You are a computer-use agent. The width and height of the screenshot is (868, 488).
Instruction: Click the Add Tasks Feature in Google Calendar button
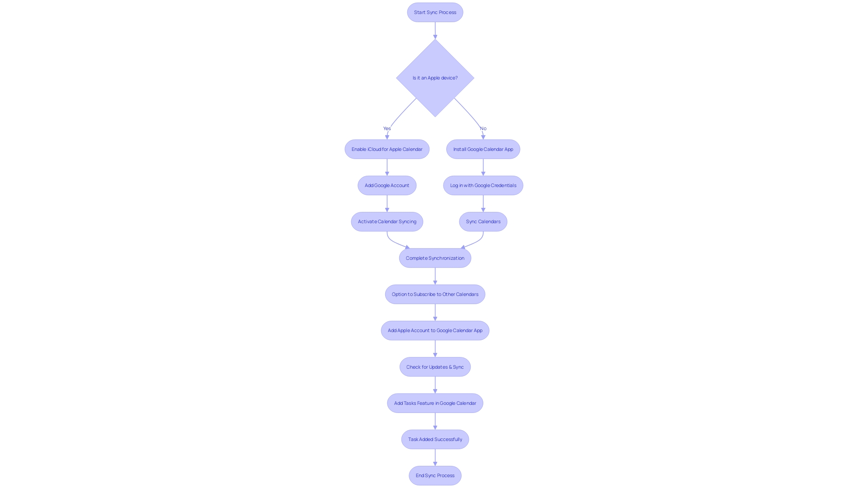coord(435,403)
